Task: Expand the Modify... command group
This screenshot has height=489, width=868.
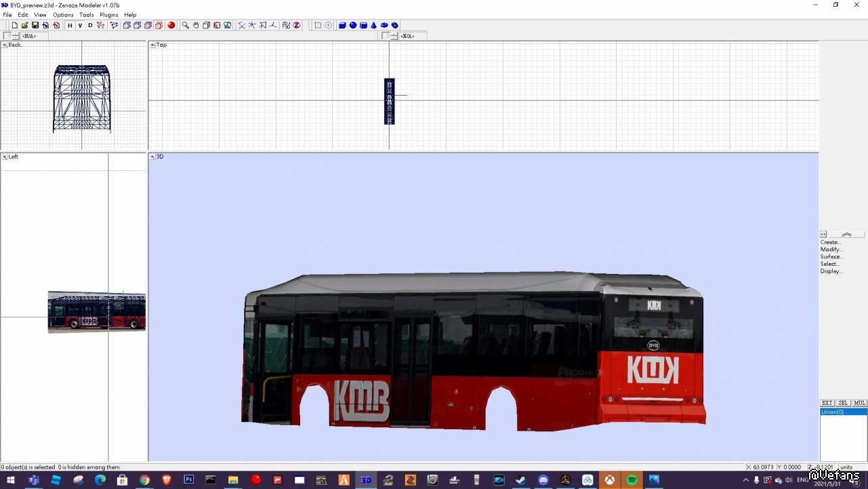Action: point(831,250)
